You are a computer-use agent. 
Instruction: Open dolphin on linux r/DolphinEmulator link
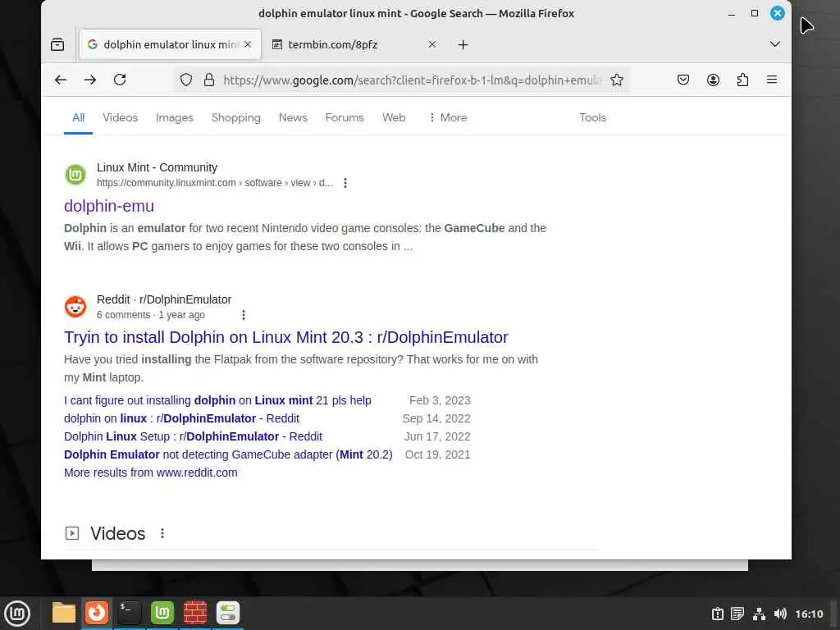181,418
